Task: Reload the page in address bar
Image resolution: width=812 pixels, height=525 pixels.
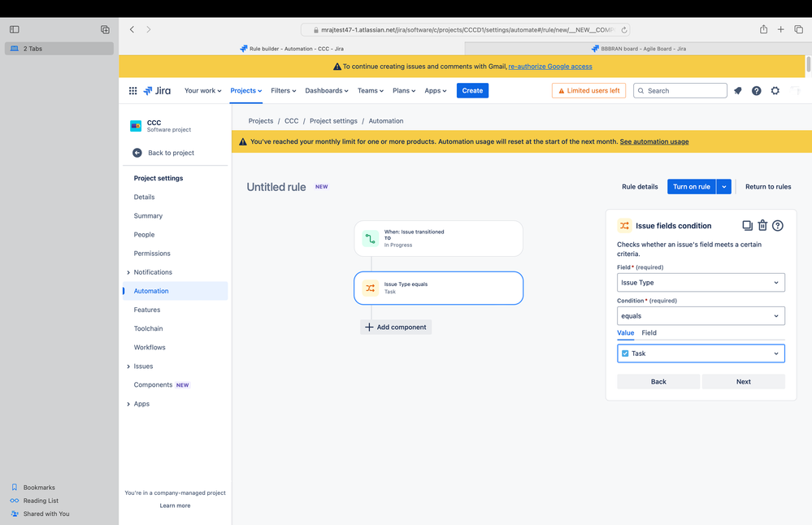Action: [x=624, y=30]
